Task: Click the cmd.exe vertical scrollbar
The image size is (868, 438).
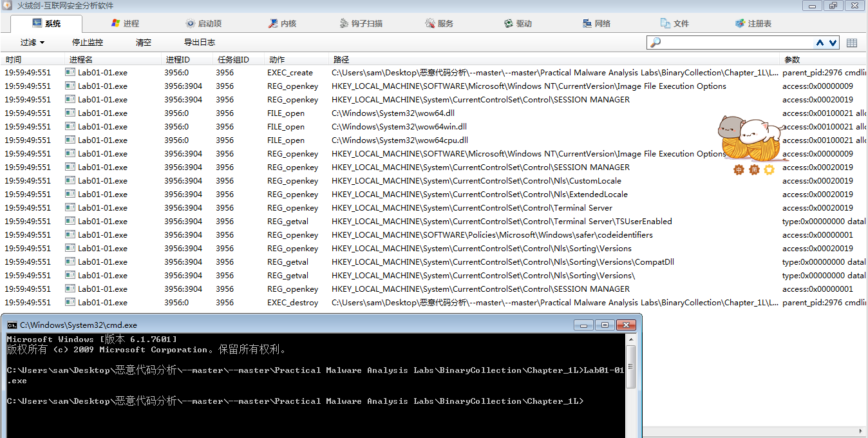Action: tap(631, 385)
